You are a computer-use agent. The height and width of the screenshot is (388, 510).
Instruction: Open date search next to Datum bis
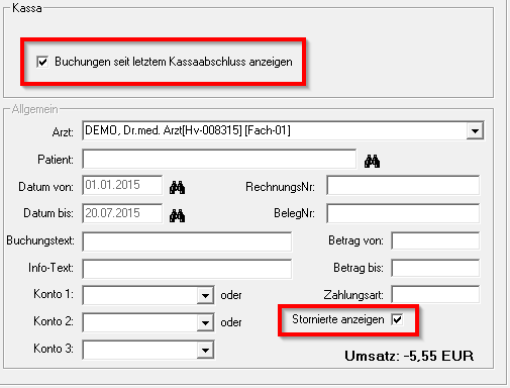(177, 216)
